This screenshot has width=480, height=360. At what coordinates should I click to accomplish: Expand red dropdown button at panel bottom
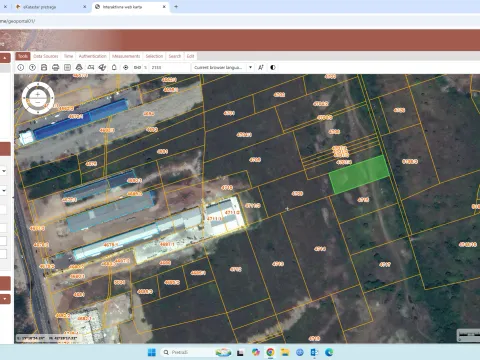click(x=5, y=299)
